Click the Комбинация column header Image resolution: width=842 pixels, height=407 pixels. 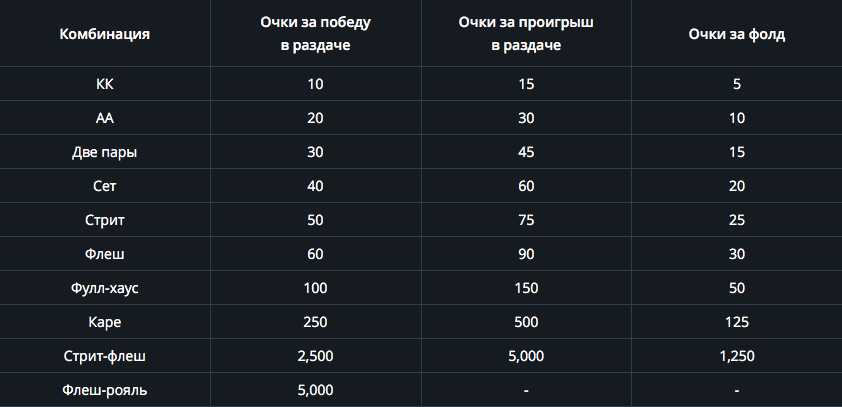click(105, 34)
